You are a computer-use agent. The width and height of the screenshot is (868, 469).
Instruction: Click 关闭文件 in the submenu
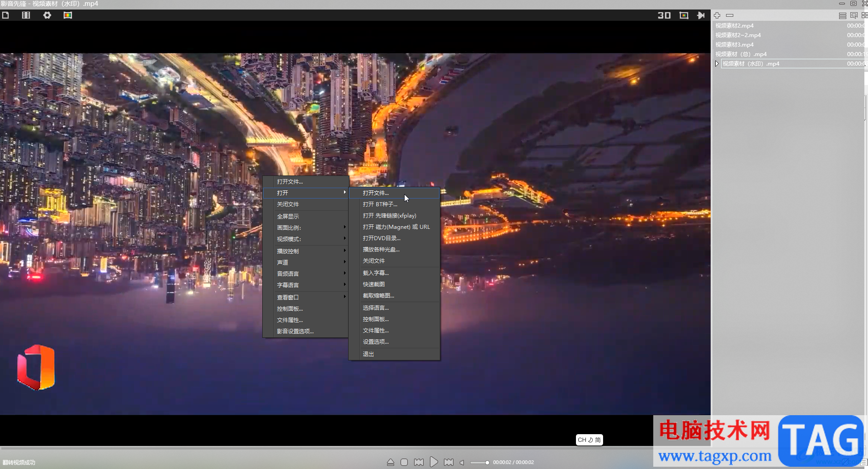(x=394, y=261)
